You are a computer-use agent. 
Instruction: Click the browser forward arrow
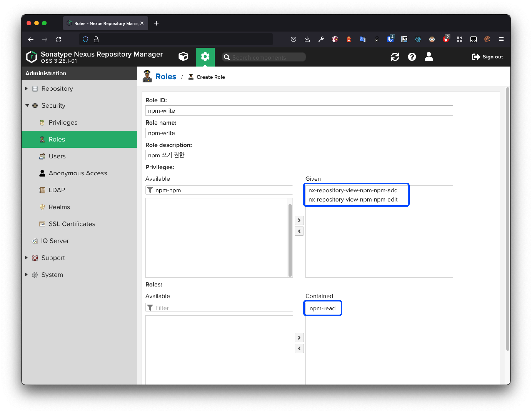(45, 39)
